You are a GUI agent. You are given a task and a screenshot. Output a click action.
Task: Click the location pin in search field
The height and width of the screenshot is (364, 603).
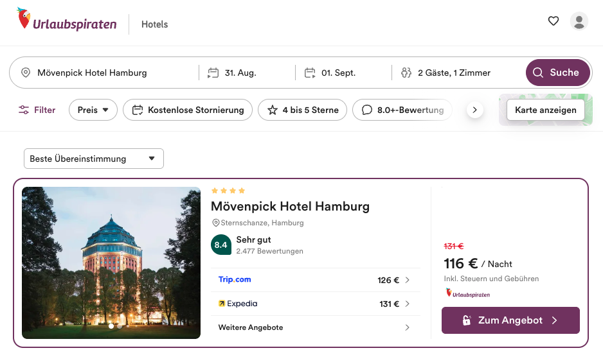pos(26,73)
